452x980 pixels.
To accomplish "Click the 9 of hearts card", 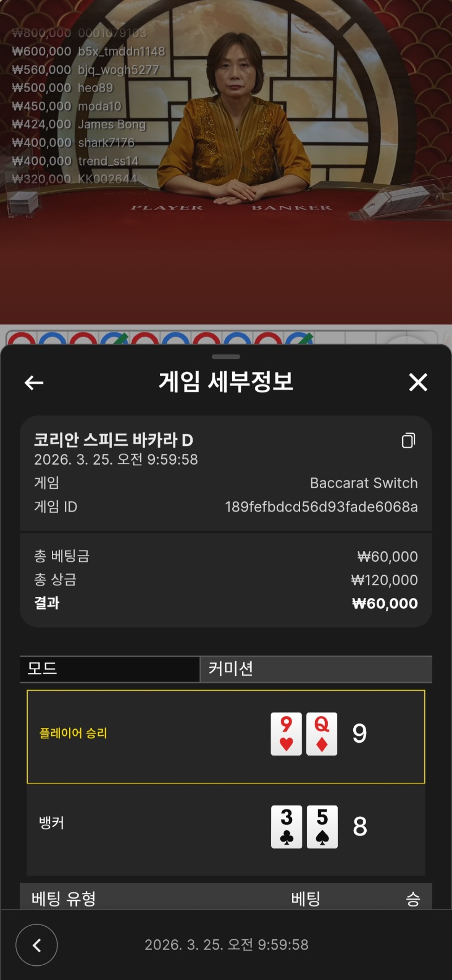I will [x=286, y=734].
